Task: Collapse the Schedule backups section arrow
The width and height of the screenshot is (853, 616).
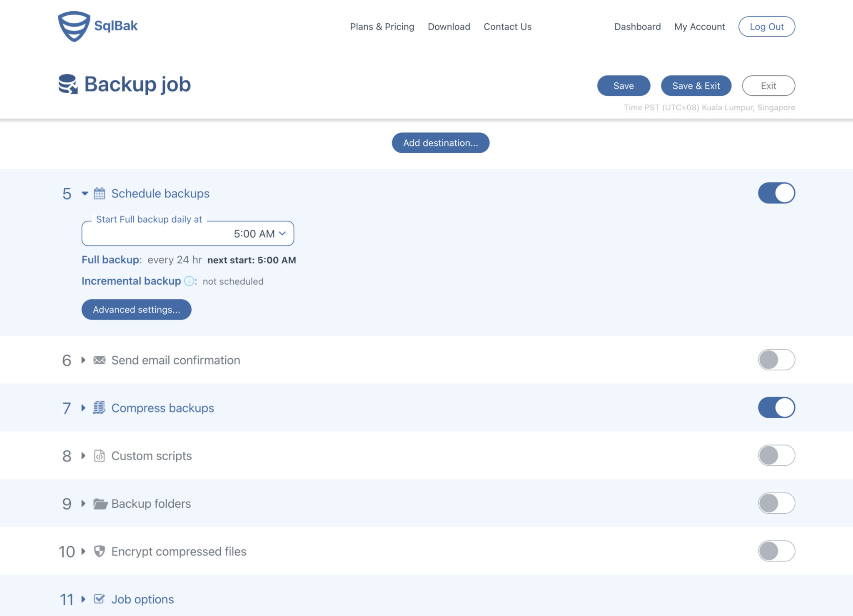Action: [85, 194]
